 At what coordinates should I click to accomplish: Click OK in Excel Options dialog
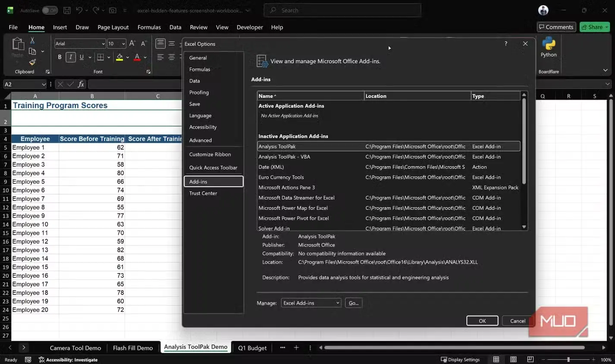(x=482, y=321)
